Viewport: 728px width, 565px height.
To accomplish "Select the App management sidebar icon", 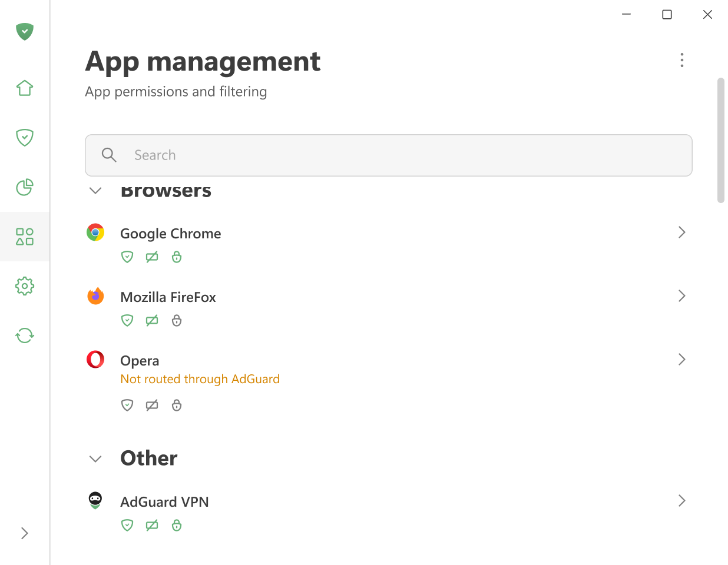I will tap(24, 237).
